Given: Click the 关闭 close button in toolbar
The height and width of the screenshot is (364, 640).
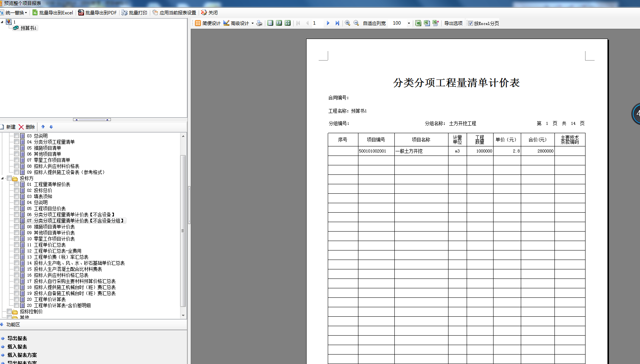Looking at the screenshot, I should pyautogui.click(x=209, y=12).
